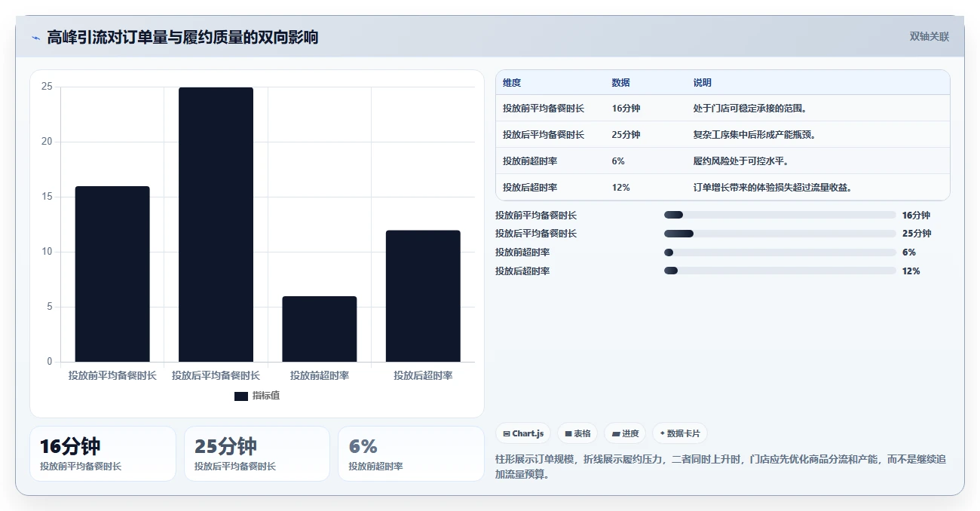The image size is (980, 511).
Task: Click the icon in the 数据卡片 tag
Action: (x=662, y=433)
